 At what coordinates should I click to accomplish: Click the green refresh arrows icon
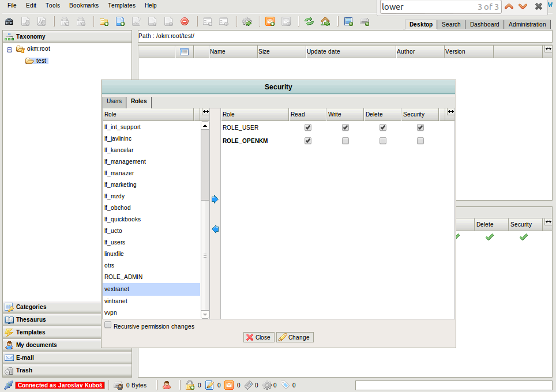[309, 22]
